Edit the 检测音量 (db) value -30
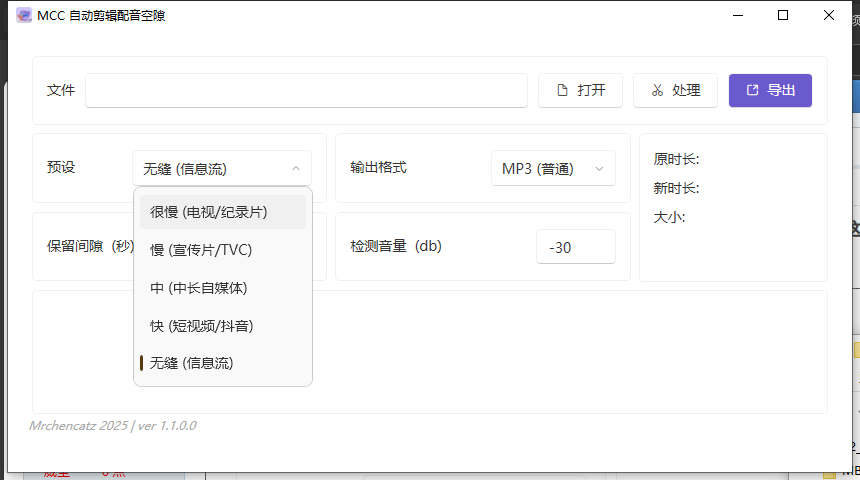 pos(575,247)
